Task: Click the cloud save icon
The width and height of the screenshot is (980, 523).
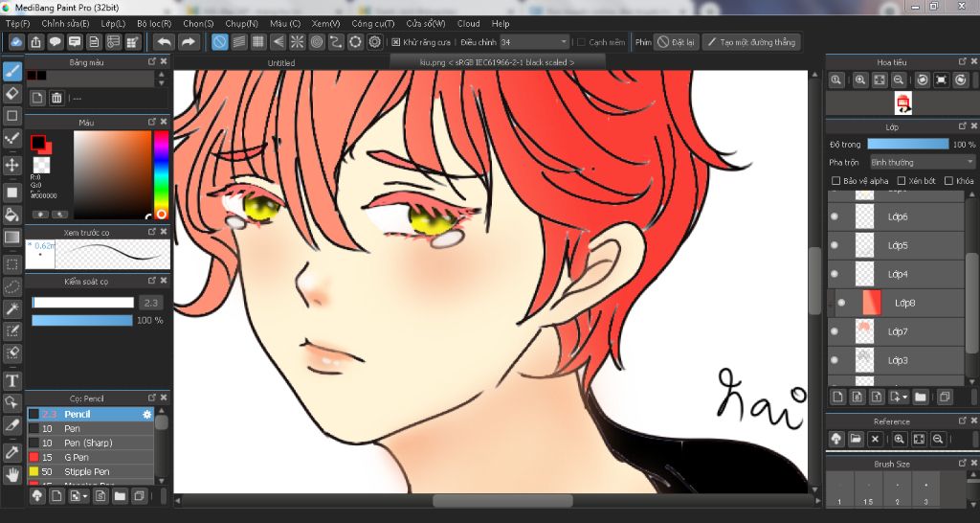Action: 16,42
